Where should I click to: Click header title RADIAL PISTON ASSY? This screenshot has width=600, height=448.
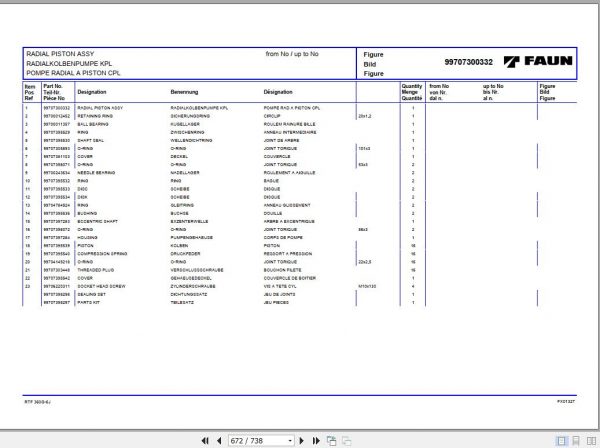tap(60, 54)
